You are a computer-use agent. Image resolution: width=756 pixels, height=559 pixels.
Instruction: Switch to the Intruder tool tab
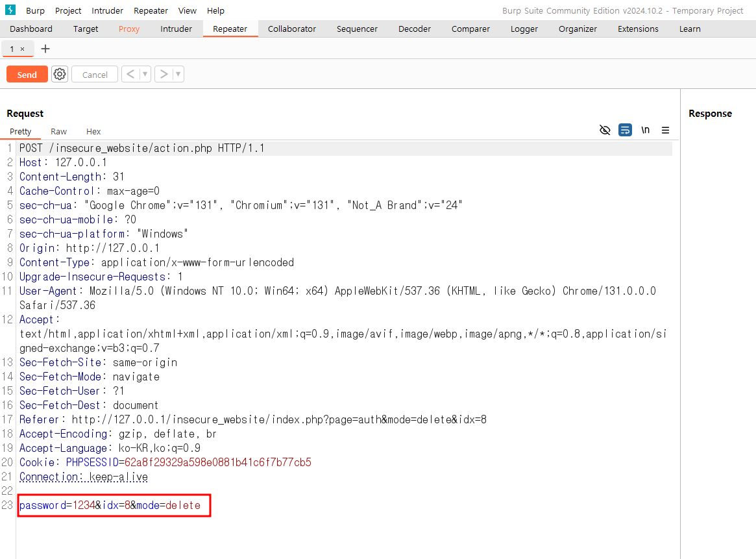click(x=176, y=29)
